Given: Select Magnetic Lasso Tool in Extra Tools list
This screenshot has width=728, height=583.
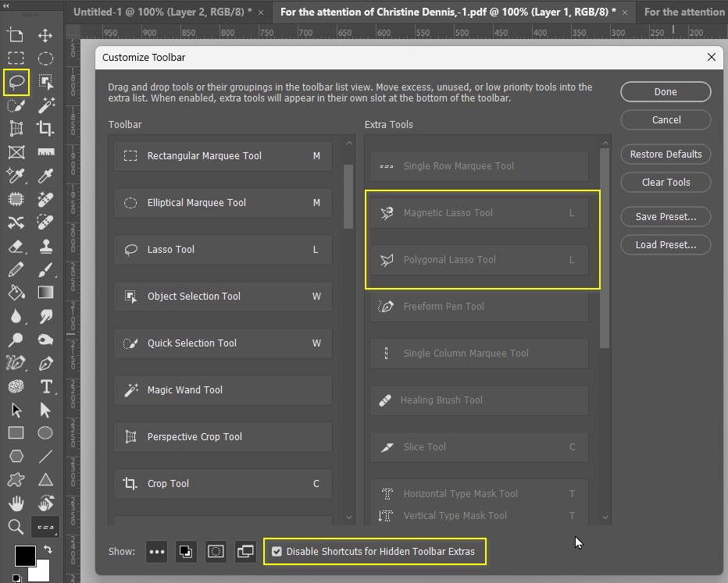Looking at the screenshot, I should coord(479,212).
